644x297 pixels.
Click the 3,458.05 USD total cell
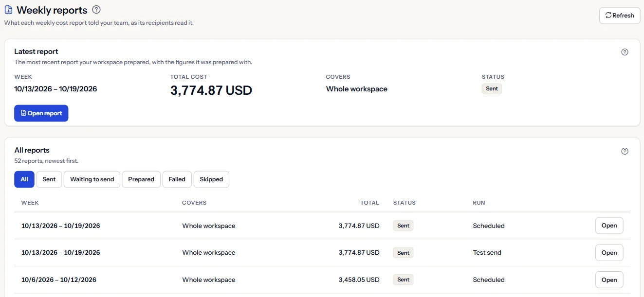pos(359,280)
